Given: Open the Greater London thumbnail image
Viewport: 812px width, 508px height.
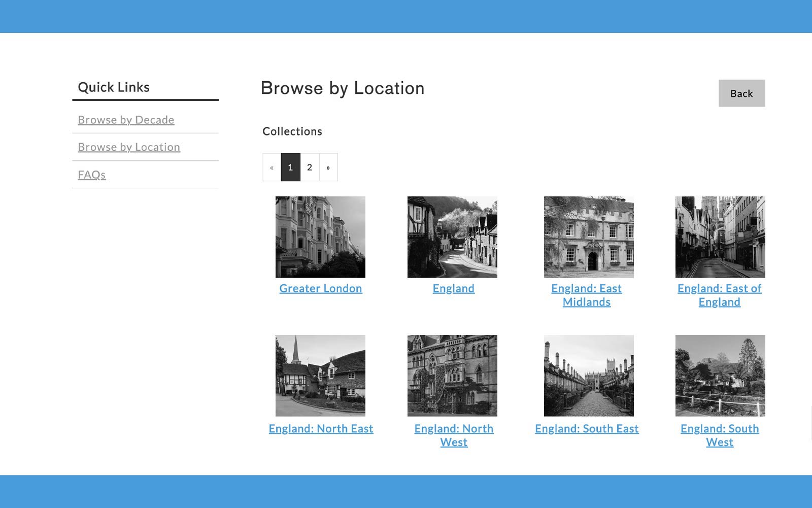Looking at the screenshot, I should [x=320, y=237].
